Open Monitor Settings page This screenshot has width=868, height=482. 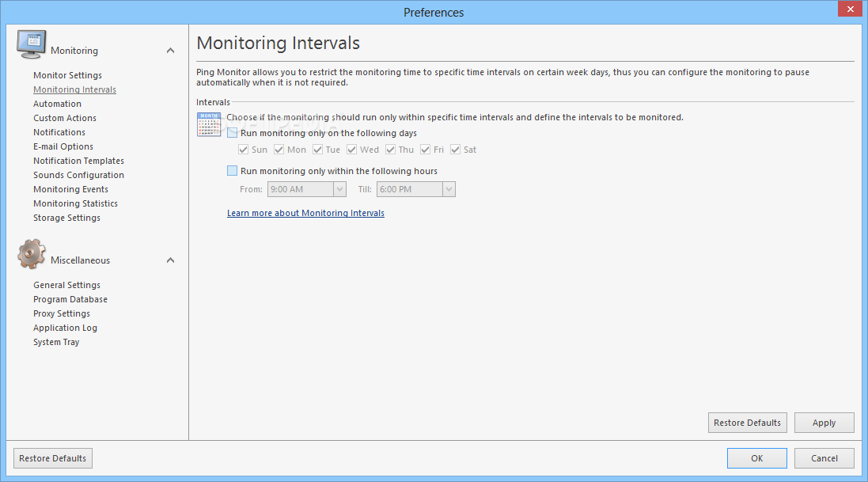[67, 75]
